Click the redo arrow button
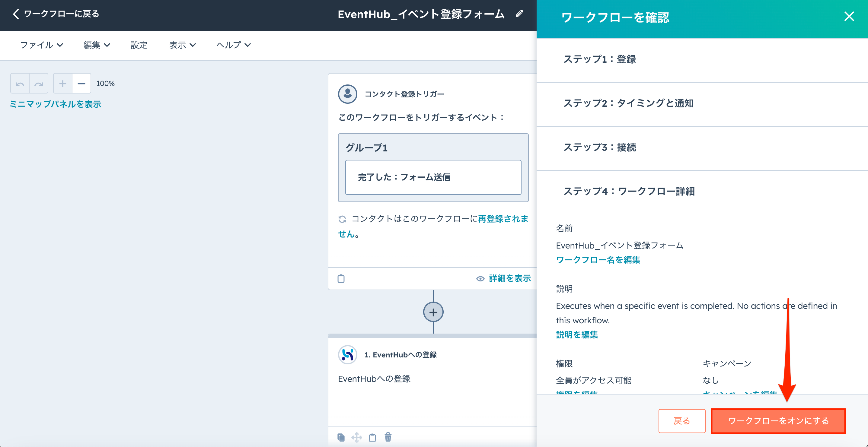Viewport: 868px width, 447px height. click(39, 84)
